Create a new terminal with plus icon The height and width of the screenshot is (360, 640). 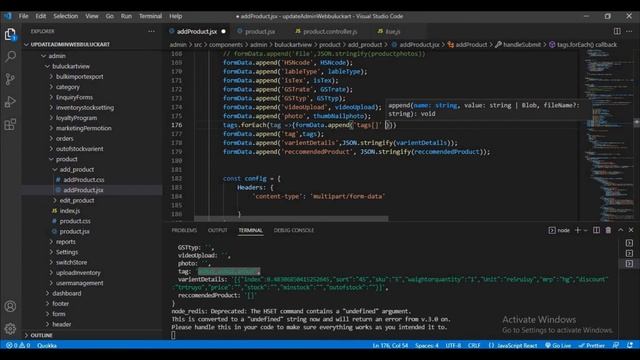[578, 230]
